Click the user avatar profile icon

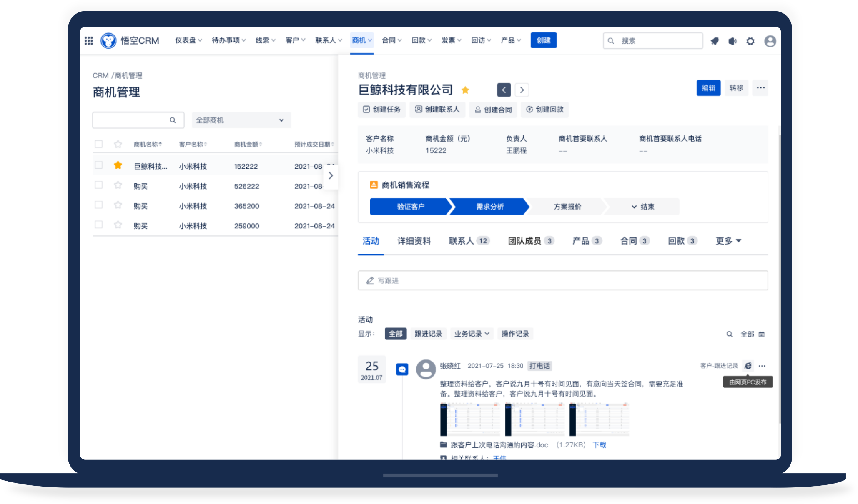[x=770, y=41]
